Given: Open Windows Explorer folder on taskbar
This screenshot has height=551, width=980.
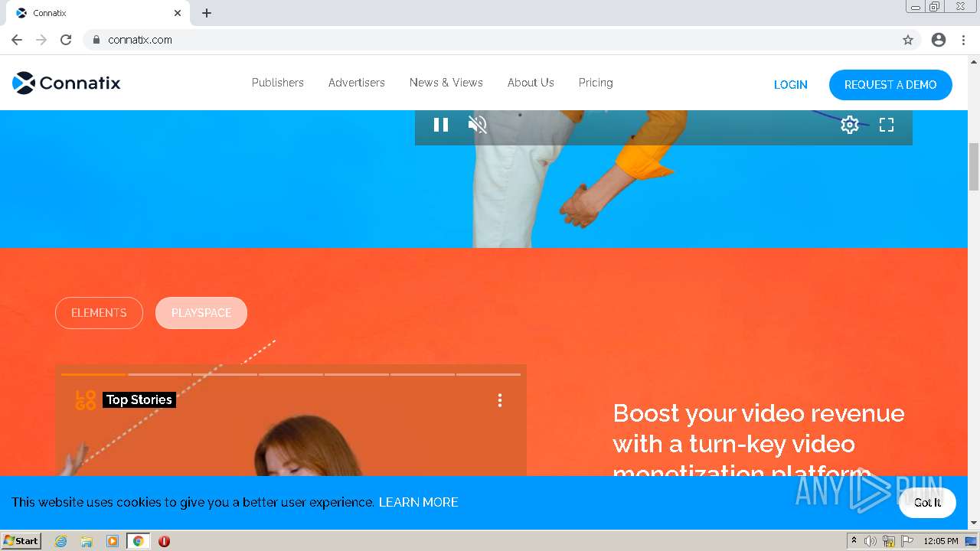Looking at the screenshot, I should pos(87,541).
